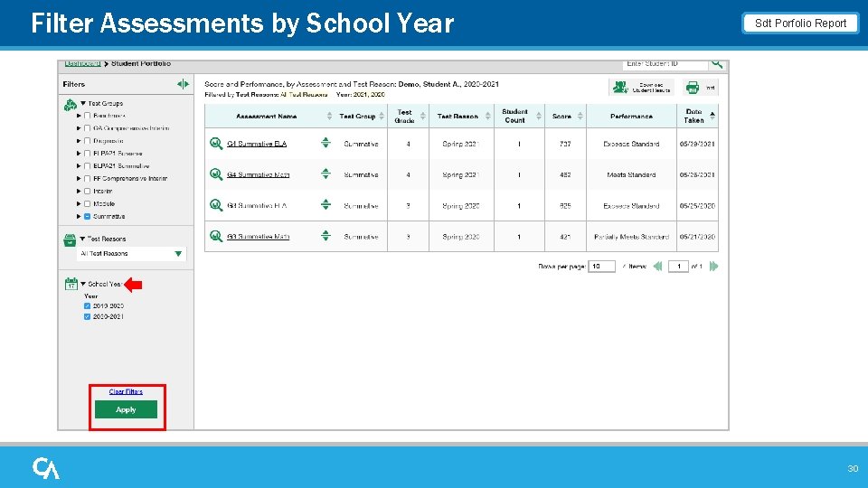Image resolution: width=868 pixels, height=488 pixels.
Task: Collapse the Filters panel with the arrows icon
Action: click(x=183, y=84)
